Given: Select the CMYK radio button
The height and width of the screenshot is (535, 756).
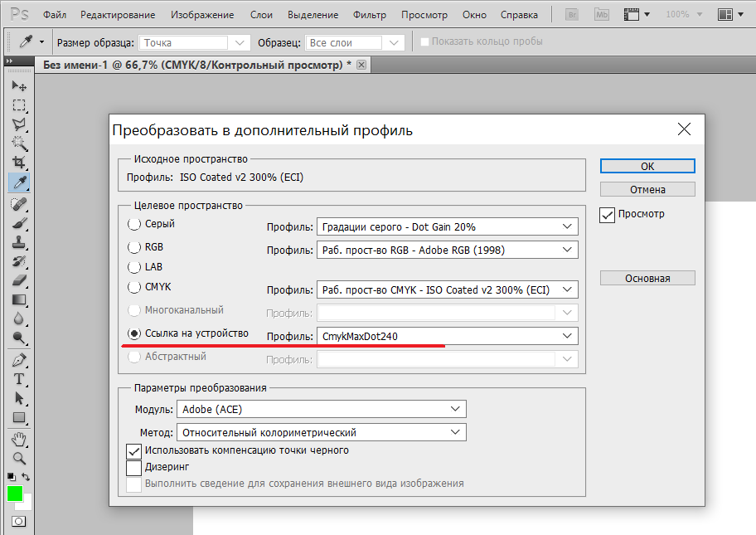Looking at the screenshot, I should pyautogui.click(x=134, y=288).
